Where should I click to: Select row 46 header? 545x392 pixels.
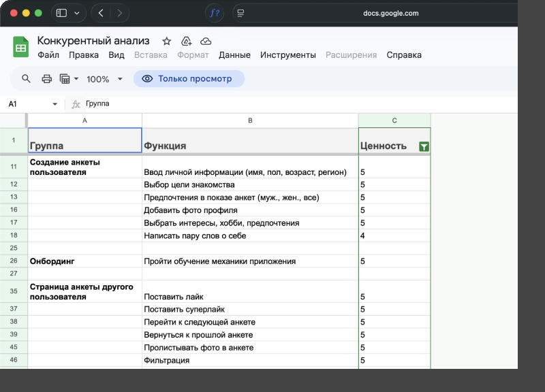[x=14, y=360]
